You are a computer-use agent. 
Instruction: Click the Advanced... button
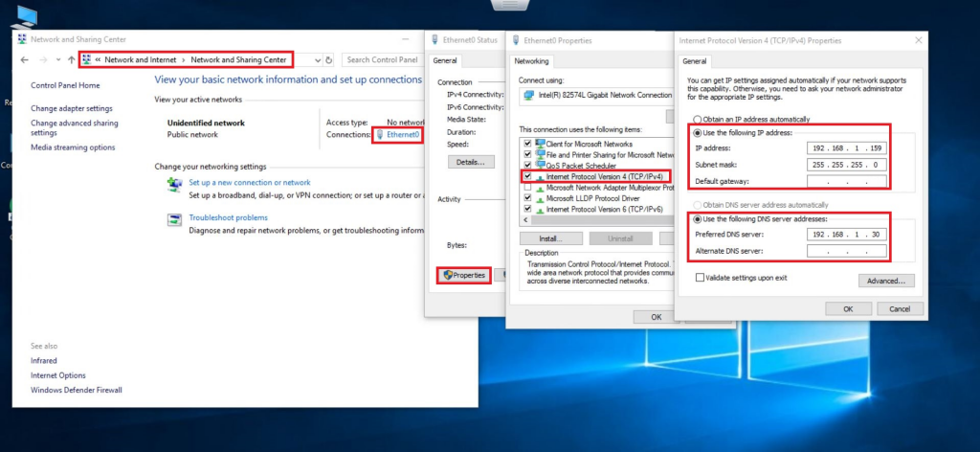click(x=886, y=281)
